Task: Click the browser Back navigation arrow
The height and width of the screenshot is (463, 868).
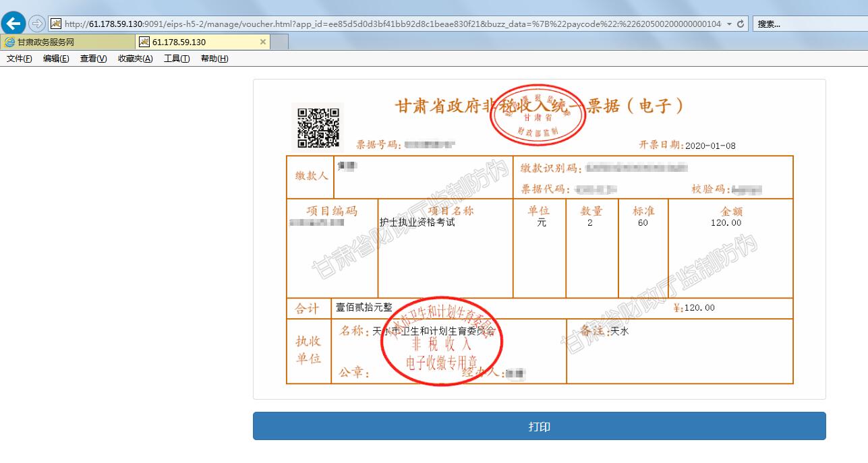Action: [13, 23]
